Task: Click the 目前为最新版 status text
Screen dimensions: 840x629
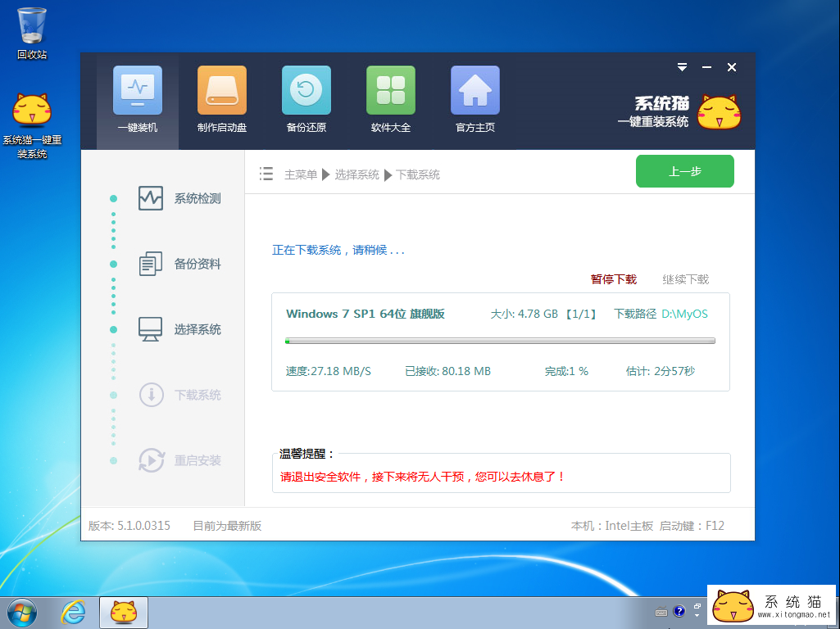Action: point(227,526)
